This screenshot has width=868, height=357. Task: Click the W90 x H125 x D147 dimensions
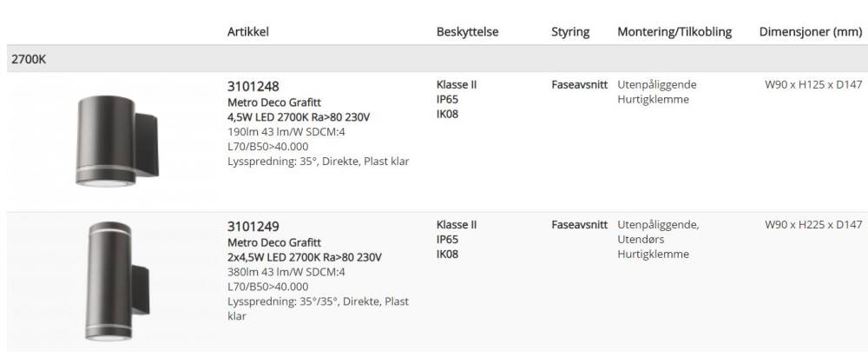point(812,85)
